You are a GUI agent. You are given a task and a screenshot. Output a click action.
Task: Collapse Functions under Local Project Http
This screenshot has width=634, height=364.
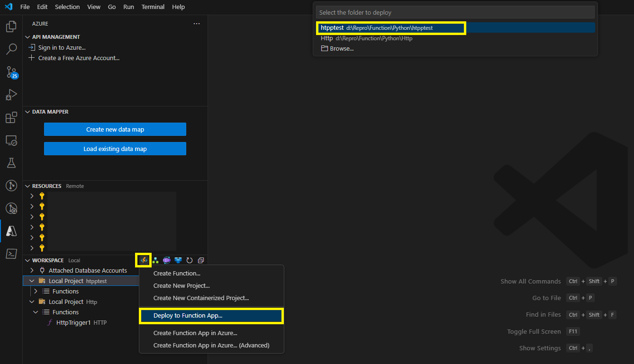click(36, 312)
